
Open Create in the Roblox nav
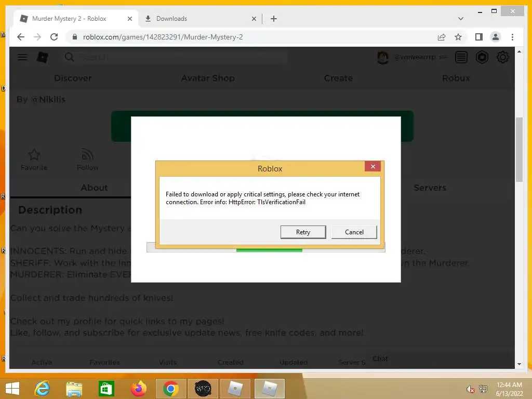pos(338,78)
